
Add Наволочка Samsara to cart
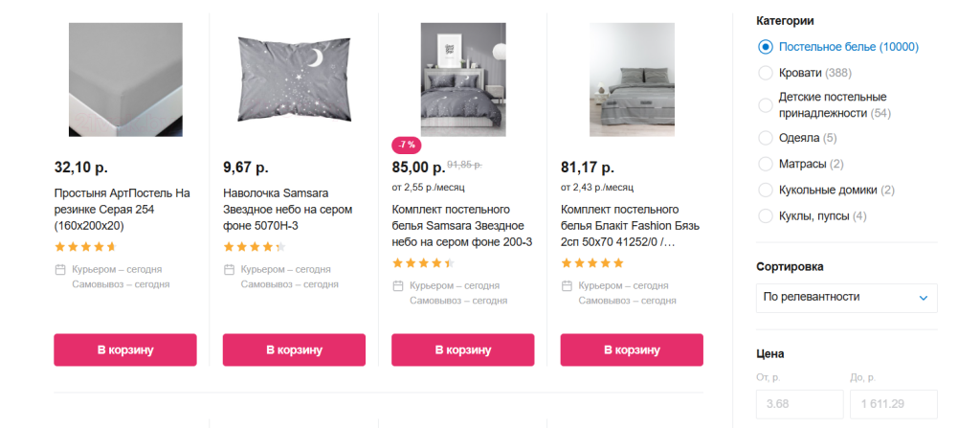[294, 349]
